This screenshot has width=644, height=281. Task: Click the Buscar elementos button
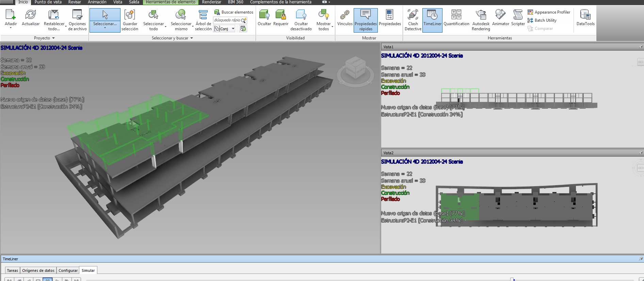point(234,12)
